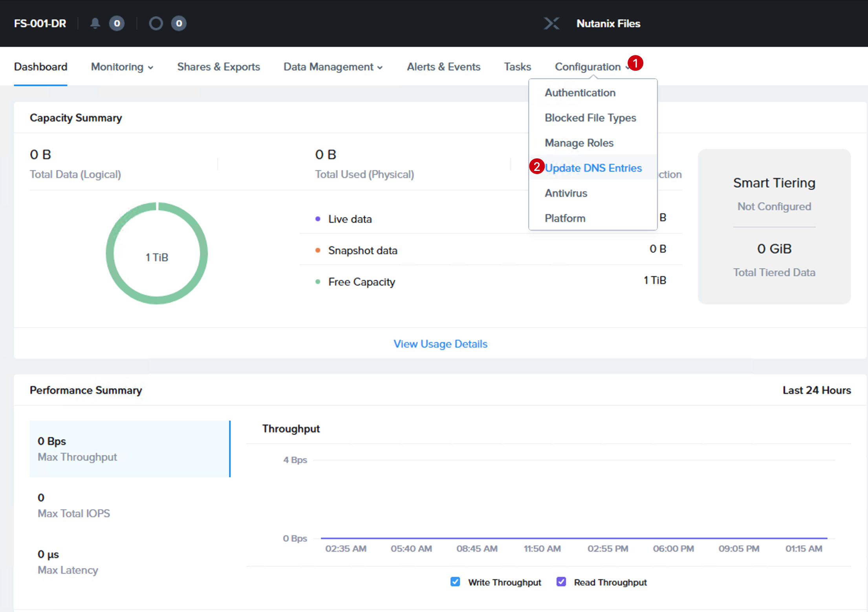Open the View Usage Details link
Image resolution: width=868 pixels, height=612 pixels.
pos(440,344)
